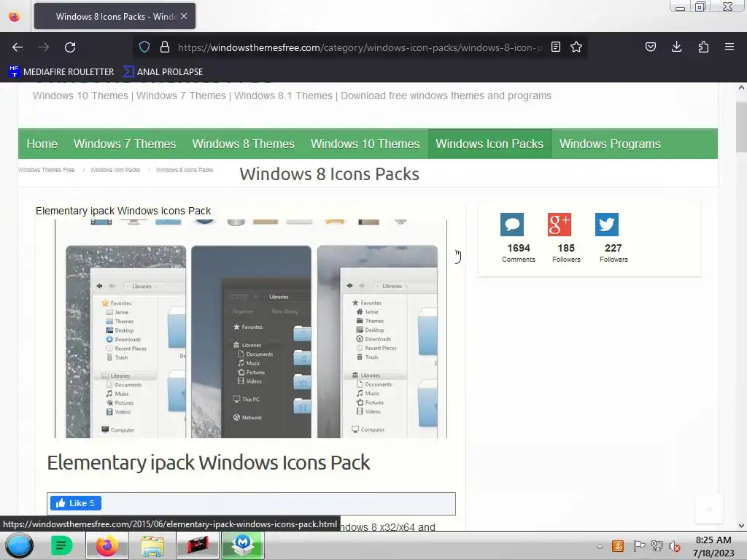Open the Windows 10 Themes menu
This screenshot has width=747, height=560.
(365, 144)
